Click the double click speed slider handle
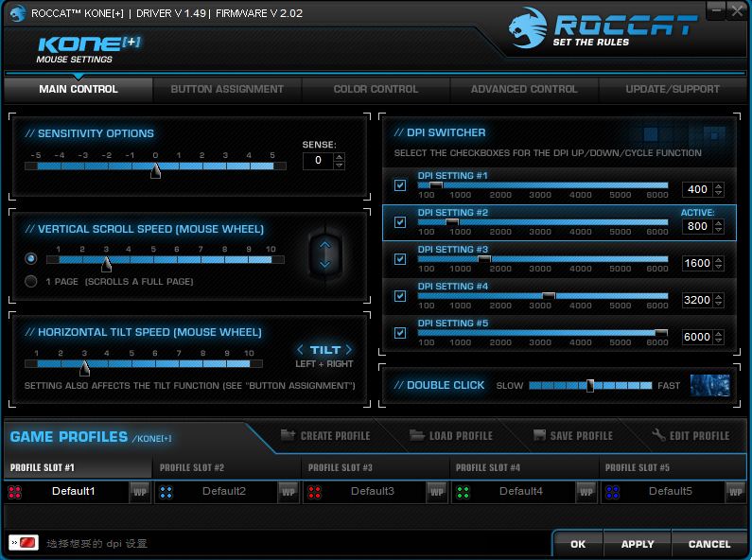Viewport: 752px width, 560px height. coord(590,385)
